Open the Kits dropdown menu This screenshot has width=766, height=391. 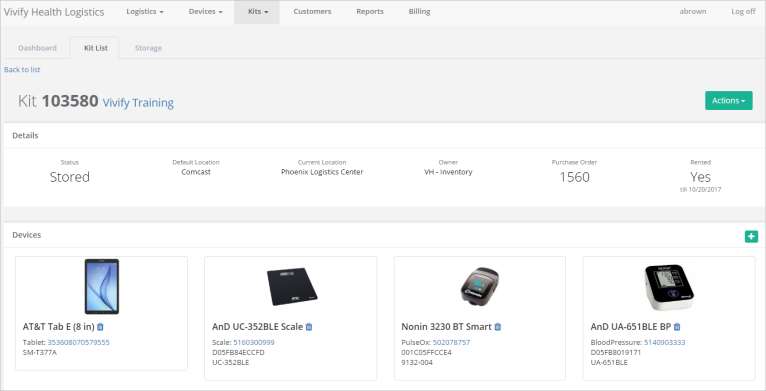[x=257, y=12]
